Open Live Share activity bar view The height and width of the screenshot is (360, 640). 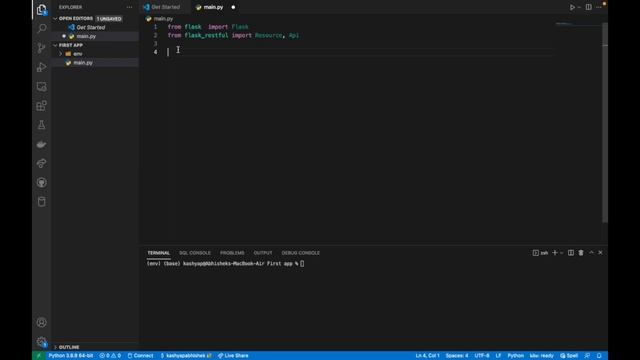(42, 163)
